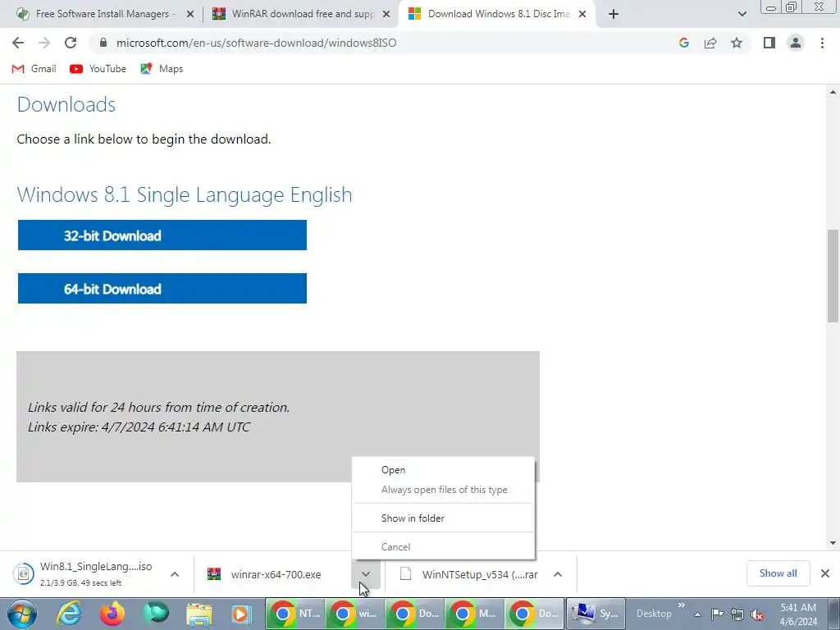Image resolution: width=840 pixels, height=630 pixels.
Task: Click the Google icon in address bar
Action: [683, 43]
